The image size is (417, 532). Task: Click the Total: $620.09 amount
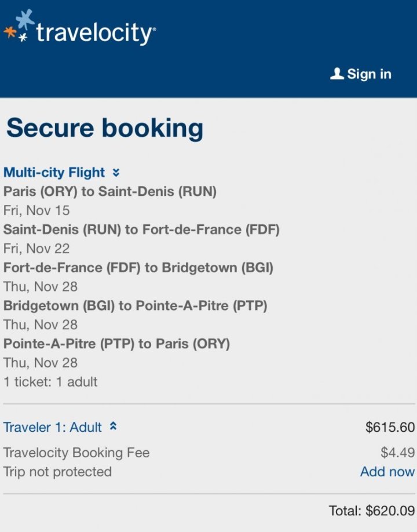(x=372, y=511)
